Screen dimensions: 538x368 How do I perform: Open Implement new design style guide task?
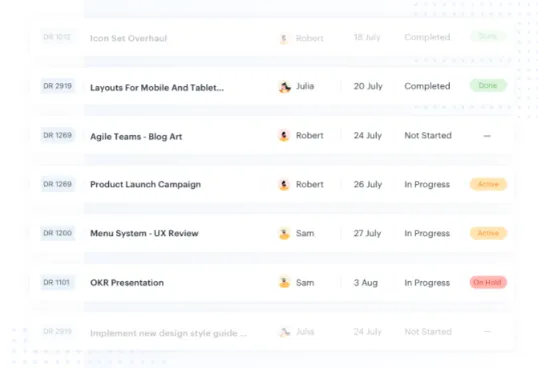(x=168, y=333)
